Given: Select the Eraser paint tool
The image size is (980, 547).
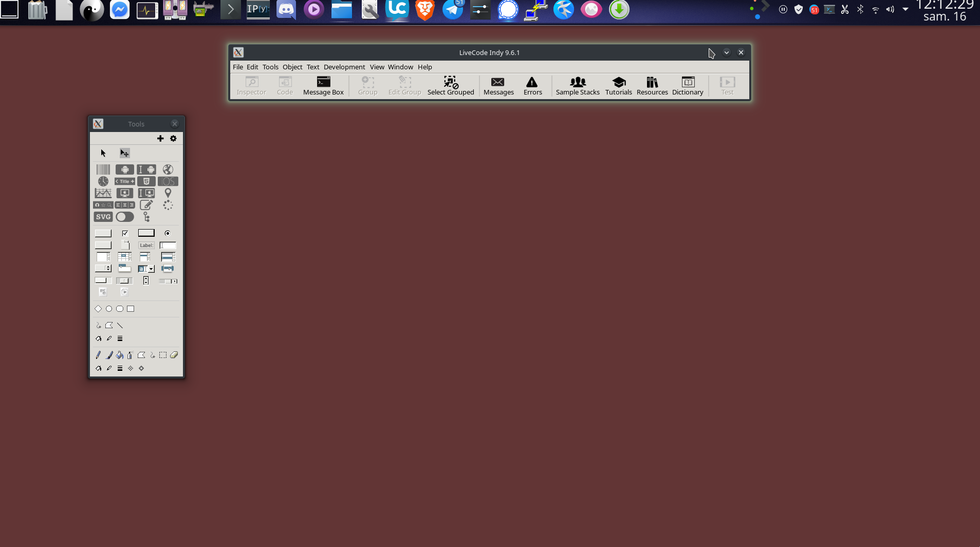Looking at the screenshot, I should (174, 355).
